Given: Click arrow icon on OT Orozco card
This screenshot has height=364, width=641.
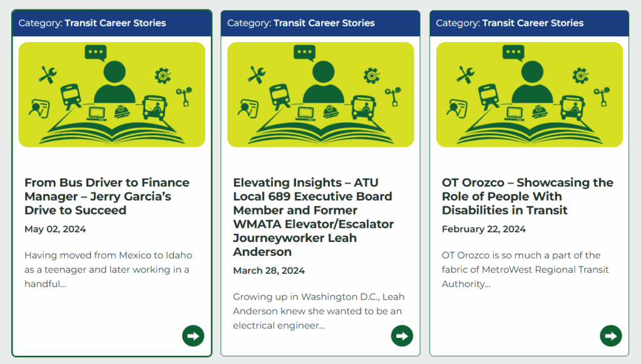Looking at the screenshot, I should tap(611, 336).
